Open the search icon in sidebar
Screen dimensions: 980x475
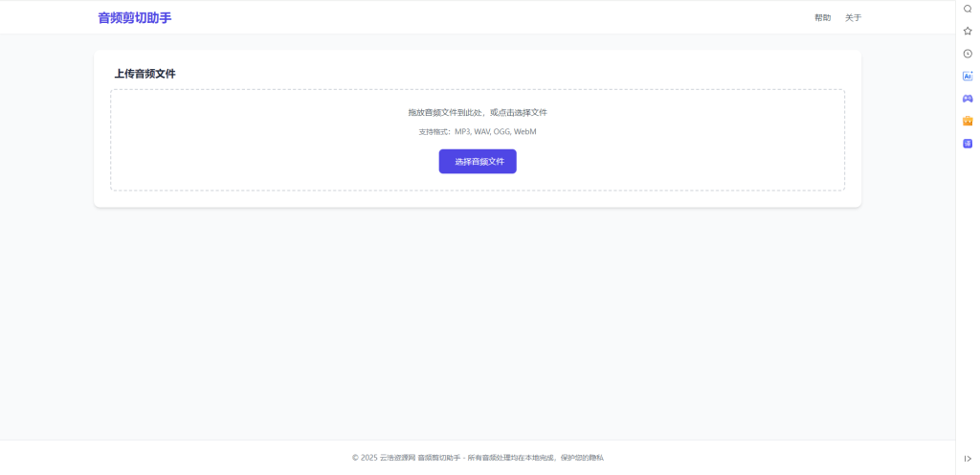[x=968, y=9]
